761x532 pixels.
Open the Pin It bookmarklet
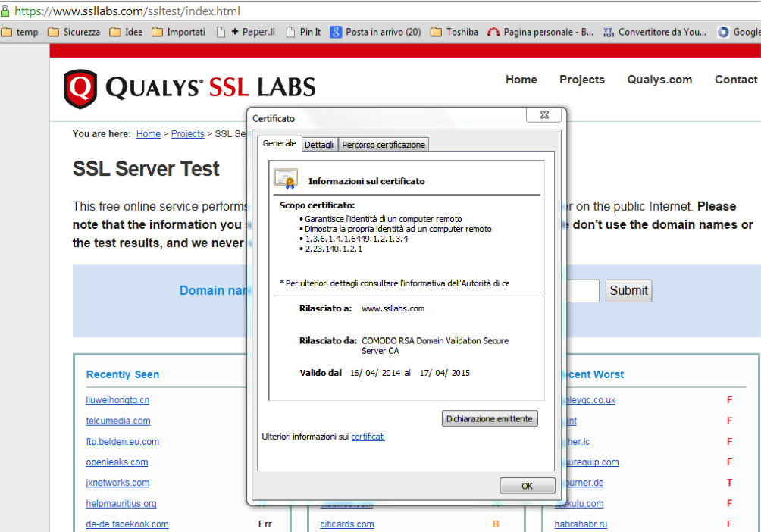pyautogui.click(x=303, y=32)
